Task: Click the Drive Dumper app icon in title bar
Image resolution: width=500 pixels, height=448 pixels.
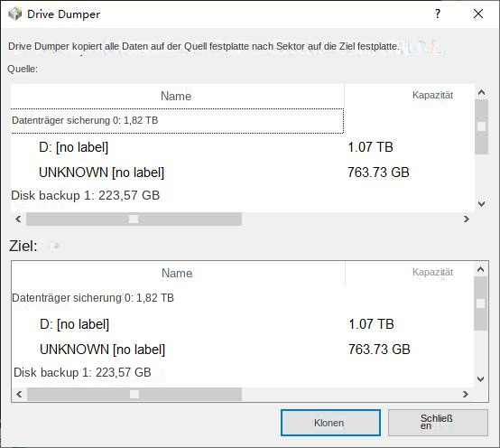Action: click(x=14, y=14)
